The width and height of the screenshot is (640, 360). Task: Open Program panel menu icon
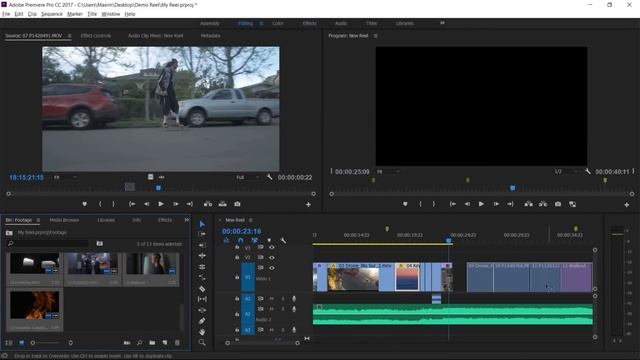click(x=376, y=36)
